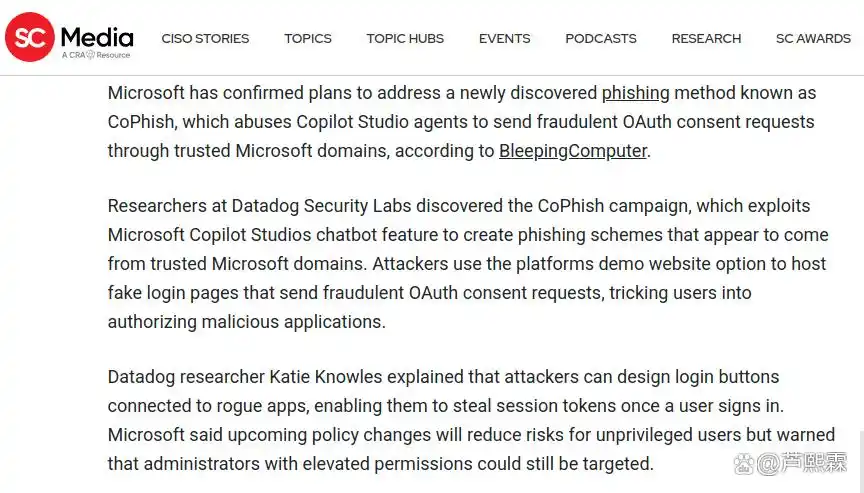Image resolution: width=864 pixels, height=493 pixels.
Task: Open the CISO Stories menu
Action: coord(205,39)
